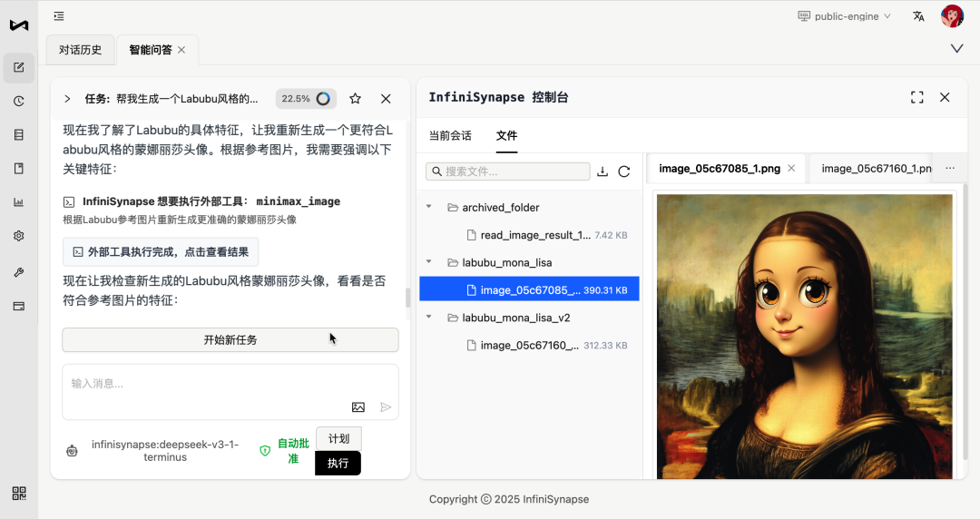Collapse the labubu_mona_lisa folder arrow
Viewport: 980px width, 519px height.
(428, 262)
